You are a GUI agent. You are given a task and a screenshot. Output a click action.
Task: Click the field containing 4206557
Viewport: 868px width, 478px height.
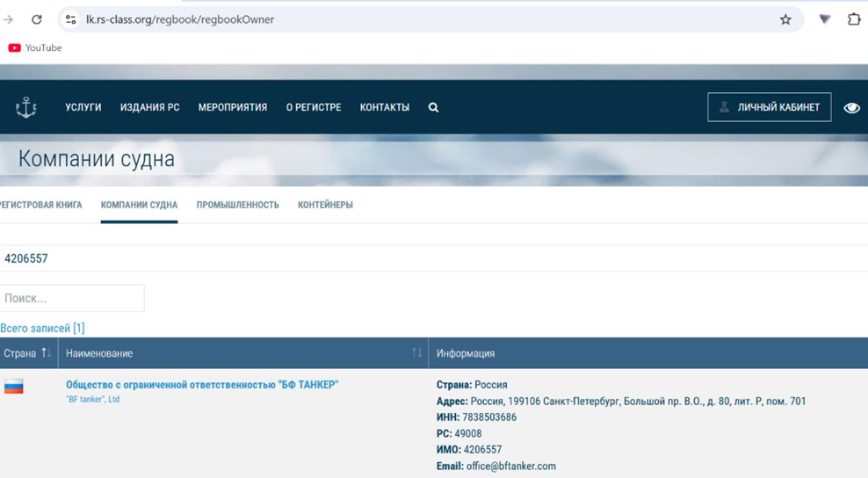434,258
